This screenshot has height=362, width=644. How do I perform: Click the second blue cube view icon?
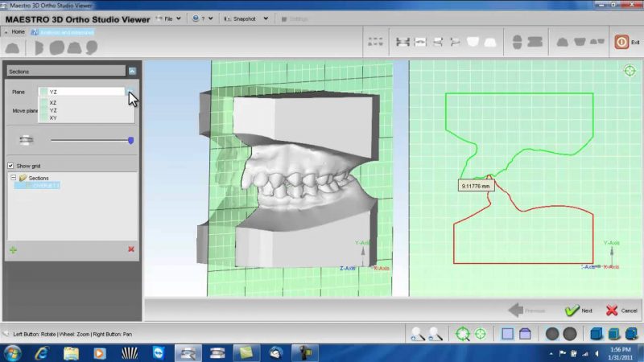point(614,334)
